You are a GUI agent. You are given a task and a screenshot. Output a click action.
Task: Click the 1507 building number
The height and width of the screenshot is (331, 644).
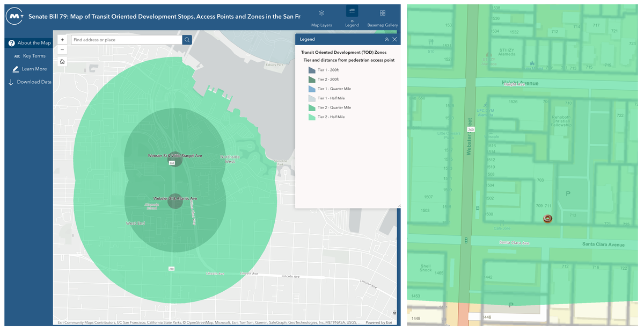(428, 197)
